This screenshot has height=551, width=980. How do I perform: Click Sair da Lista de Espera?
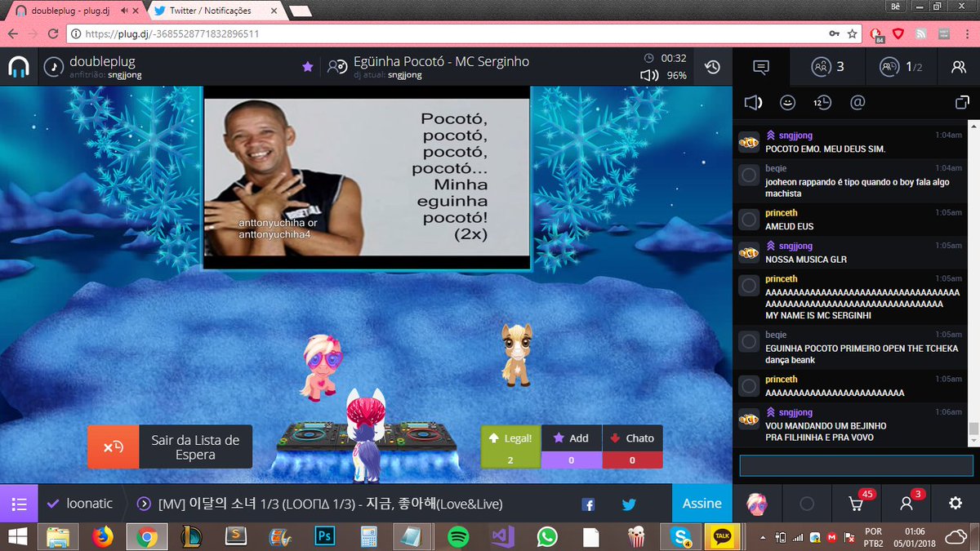170,447
